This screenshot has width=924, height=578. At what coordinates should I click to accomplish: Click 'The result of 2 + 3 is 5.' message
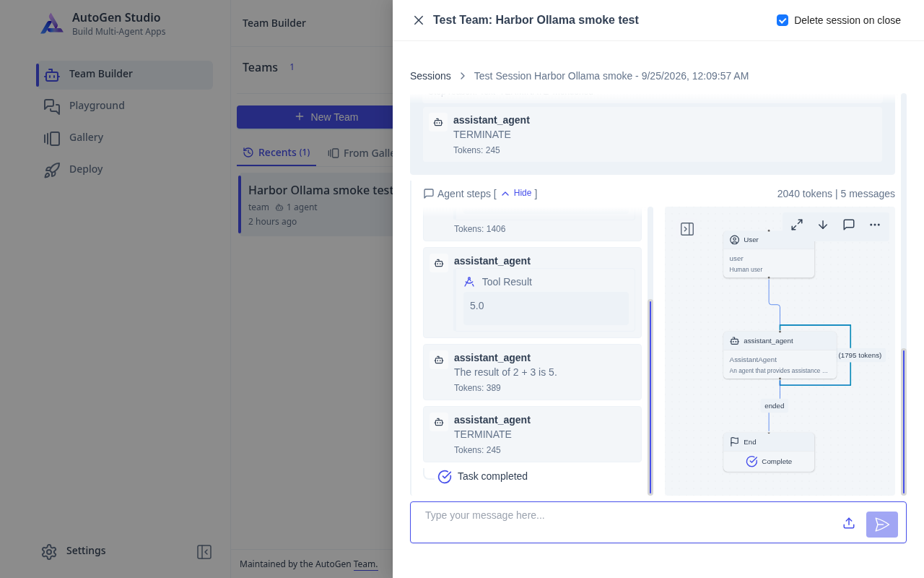click(505, 373)
